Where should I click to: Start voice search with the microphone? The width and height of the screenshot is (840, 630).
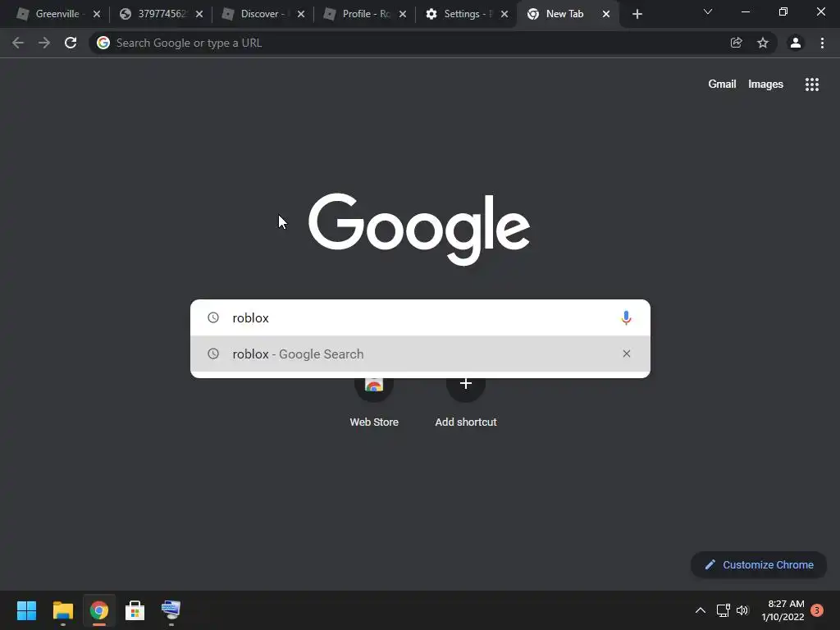pos(626,317)
